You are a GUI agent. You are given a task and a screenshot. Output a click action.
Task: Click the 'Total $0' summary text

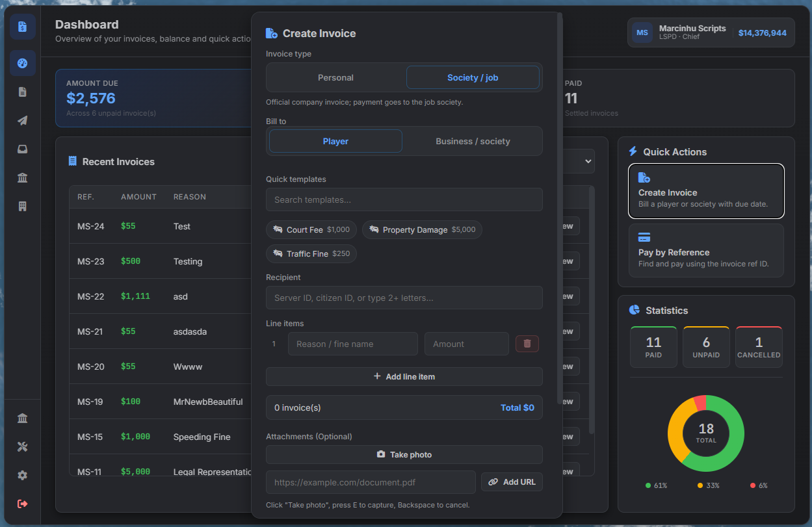click(517, 407)
